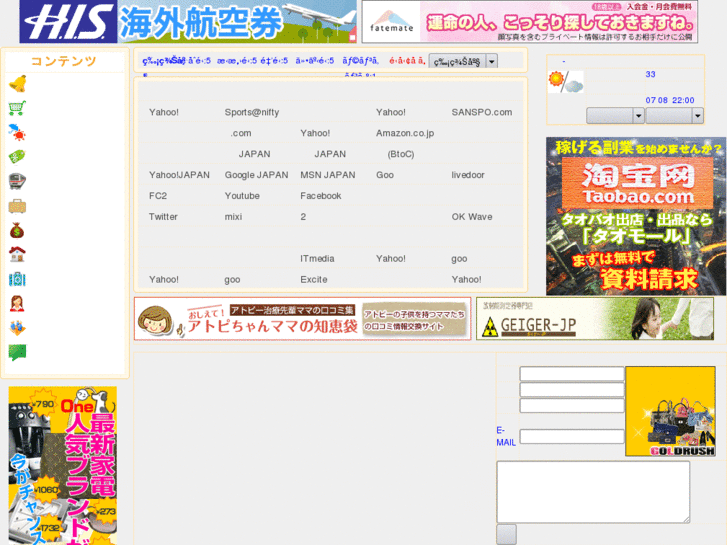Expand the right dropdown in the weather widget
The width and height of the screenshot is (727, 545).
675,115
